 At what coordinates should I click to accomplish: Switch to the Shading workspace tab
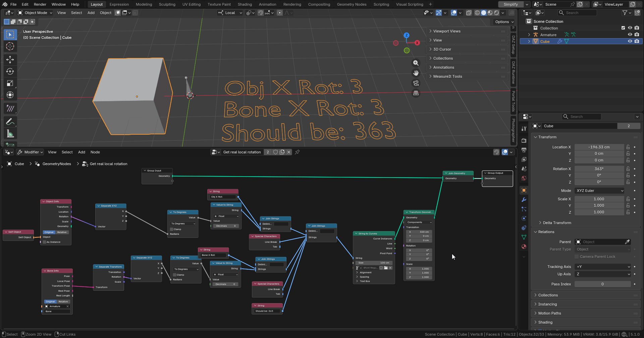pos(245,4)
